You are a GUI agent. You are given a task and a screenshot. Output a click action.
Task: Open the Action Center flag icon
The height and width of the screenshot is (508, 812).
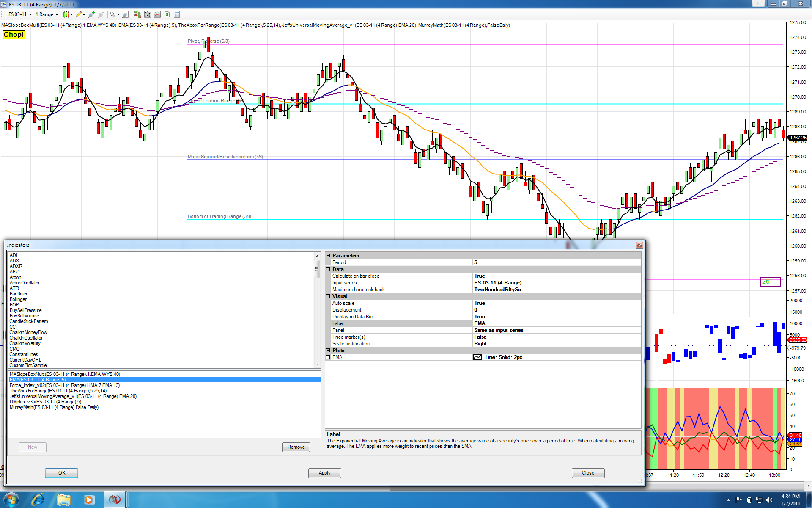tap(738, 500)
